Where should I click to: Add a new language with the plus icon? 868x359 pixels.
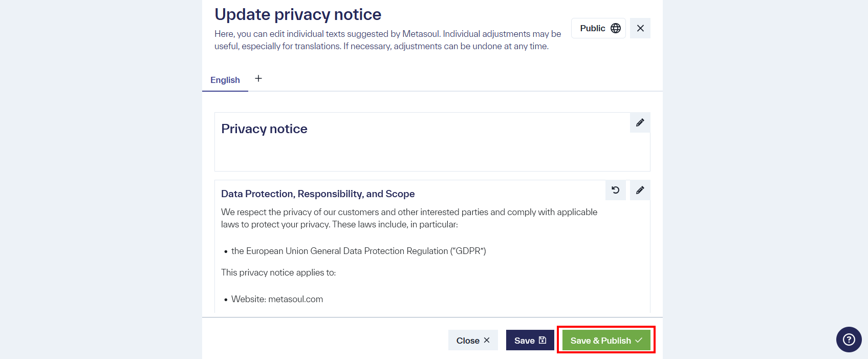click(x=258, y=78)
